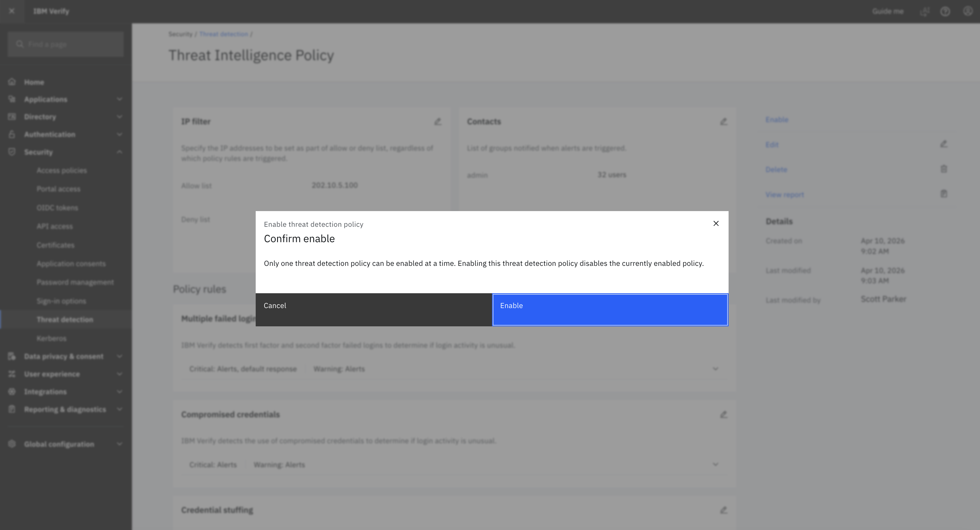Image resolution: width=980 pixels, height=530 pixels.
Task: Click the IP filter edit pencil icon
Action: 438,122
